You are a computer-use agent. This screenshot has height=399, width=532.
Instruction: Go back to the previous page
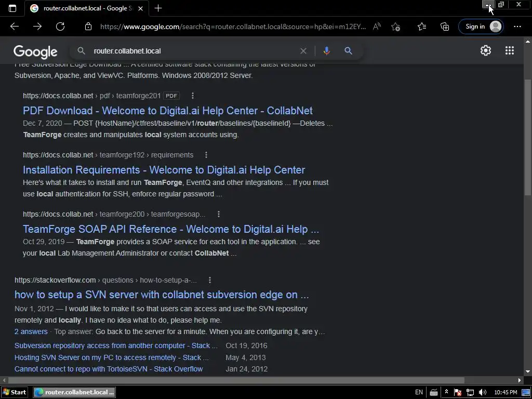point(14,26)
